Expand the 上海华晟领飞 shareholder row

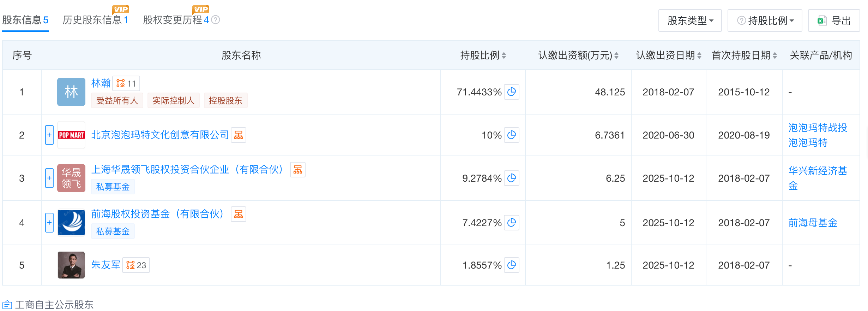[49, 178]
